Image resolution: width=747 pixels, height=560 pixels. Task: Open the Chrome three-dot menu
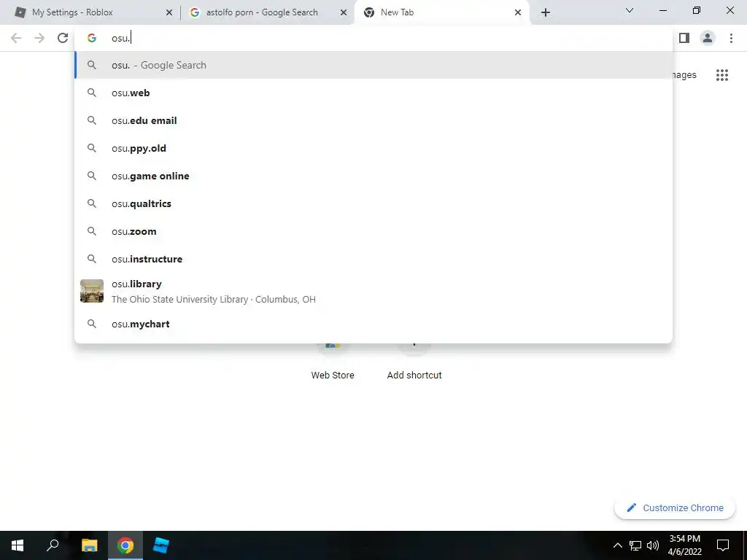coord(731,38)
